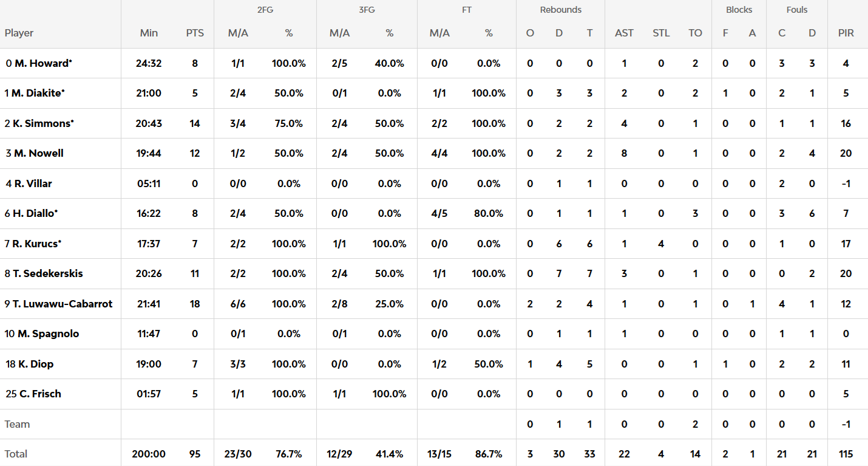Open T. Sedekerskis player link
The width and height of the screenshot is (868, 466).
[48, 273]
